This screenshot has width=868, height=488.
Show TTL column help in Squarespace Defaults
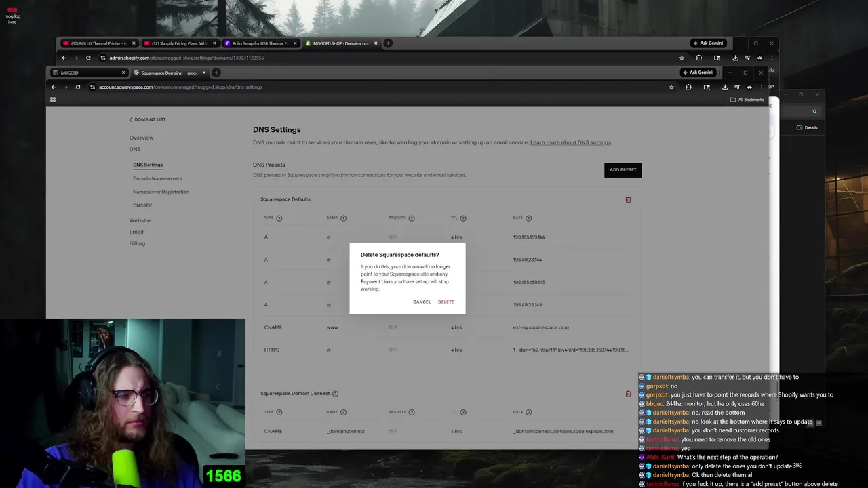pos(464,218)
